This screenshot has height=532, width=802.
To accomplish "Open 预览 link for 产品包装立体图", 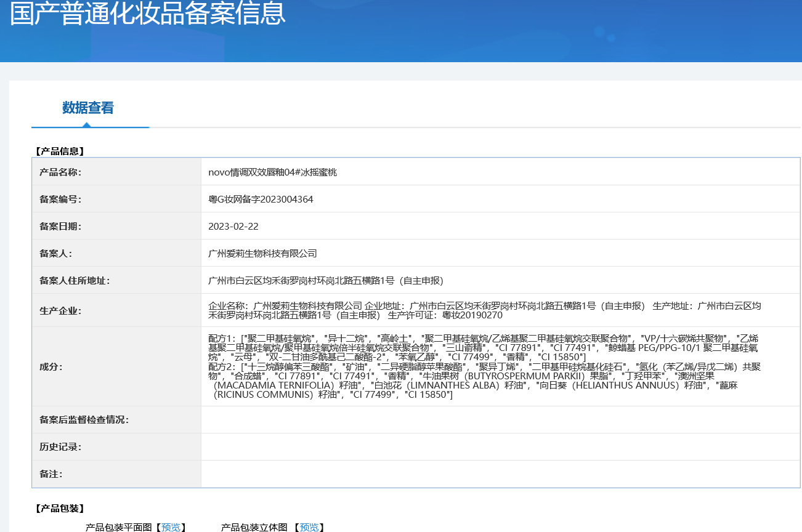I will click(x=309, y=527).
